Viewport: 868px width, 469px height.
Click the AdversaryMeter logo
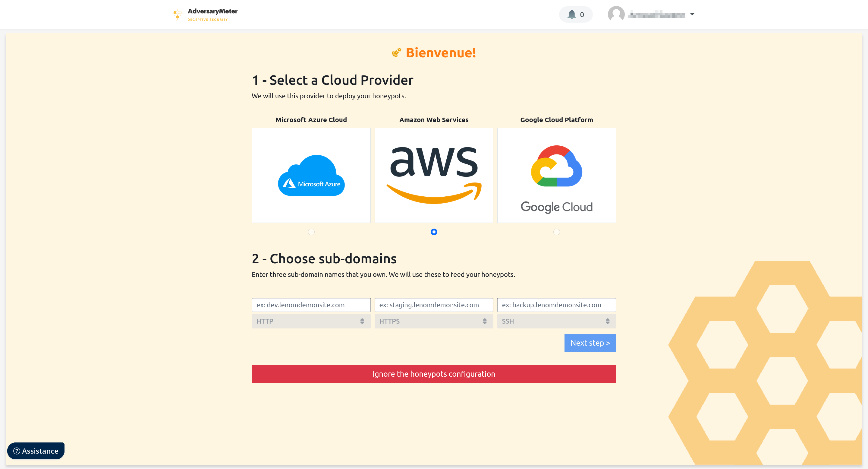coord(205,14)
